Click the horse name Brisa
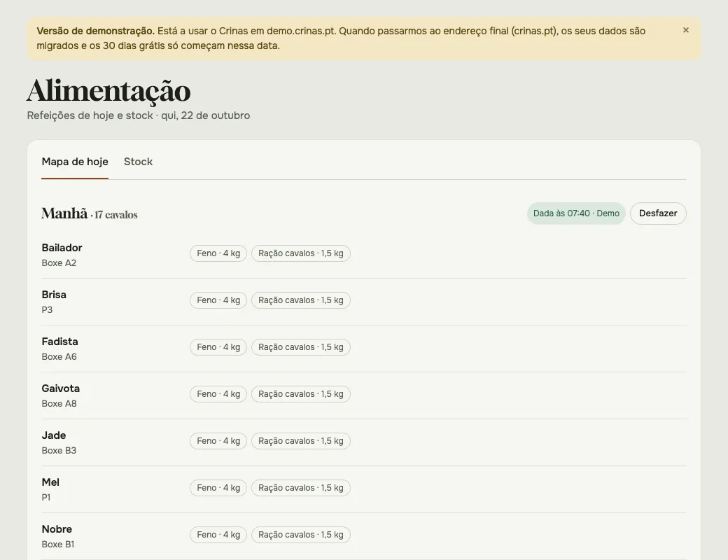728x560 pixels. (x=54, y=295)
